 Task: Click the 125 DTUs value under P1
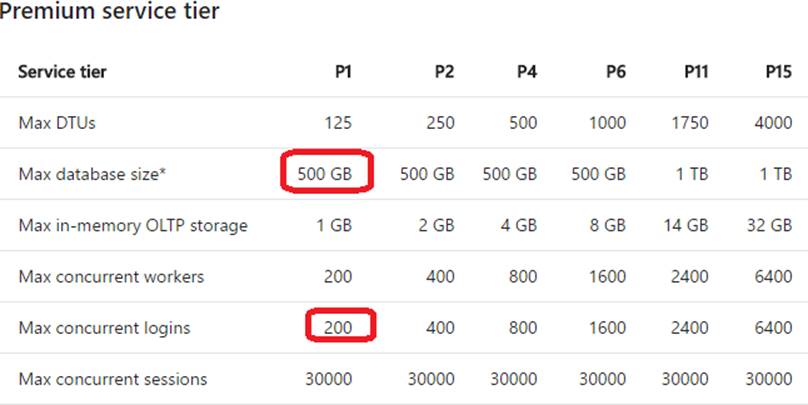click(338, 123)
